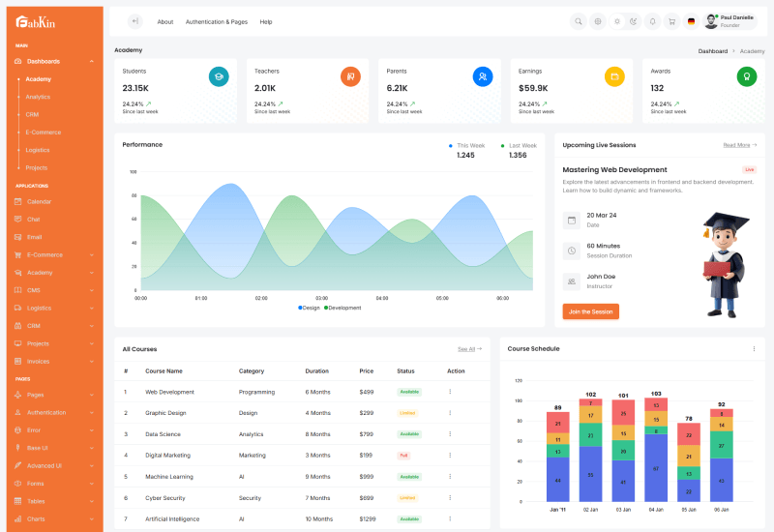Open the shopping cart icon in header
This screenshot has width=774, height=532.
671,21
